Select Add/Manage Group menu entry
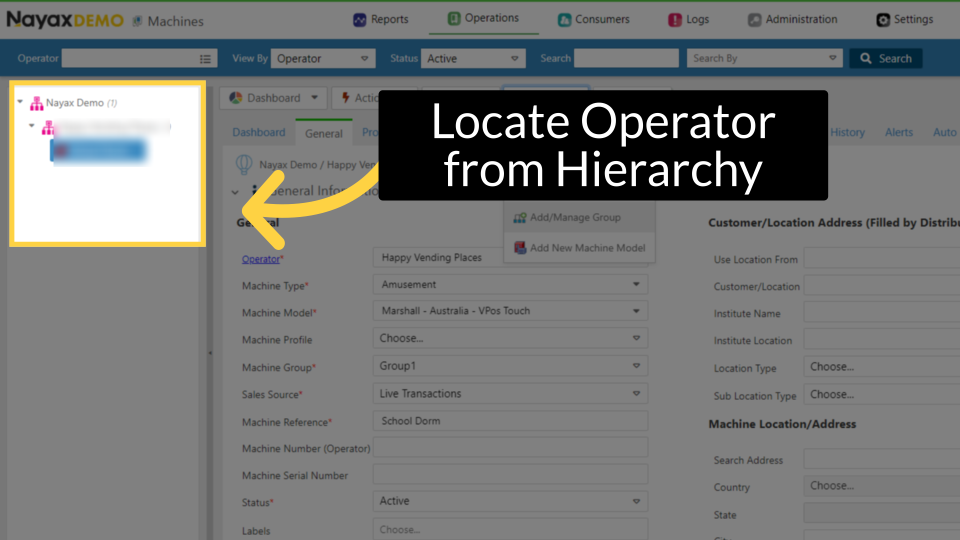 point(579,217)
